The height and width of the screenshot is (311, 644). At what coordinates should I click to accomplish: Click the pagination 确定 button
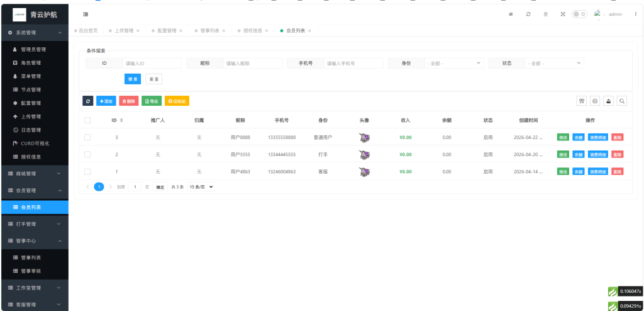coord(160,187)
